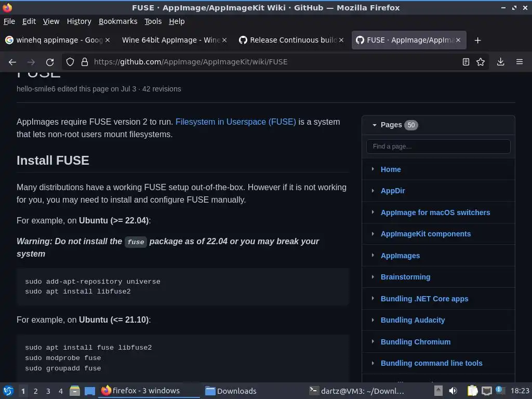
Task: Click the forward navigation arrow
Action: pyautogui.click(x=31, y=62)
